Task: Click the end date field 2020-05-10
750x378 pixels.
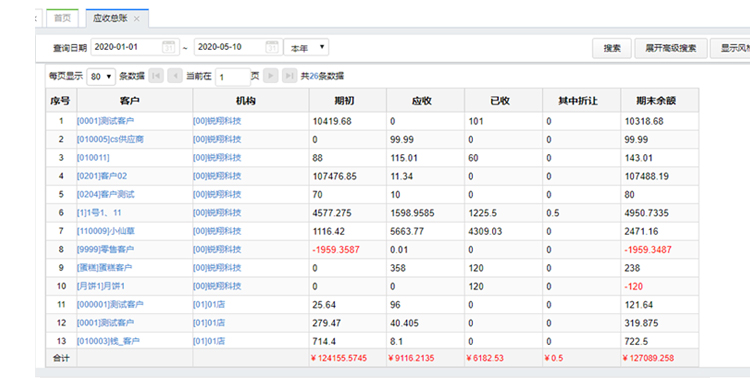Action: pos(238,47)
